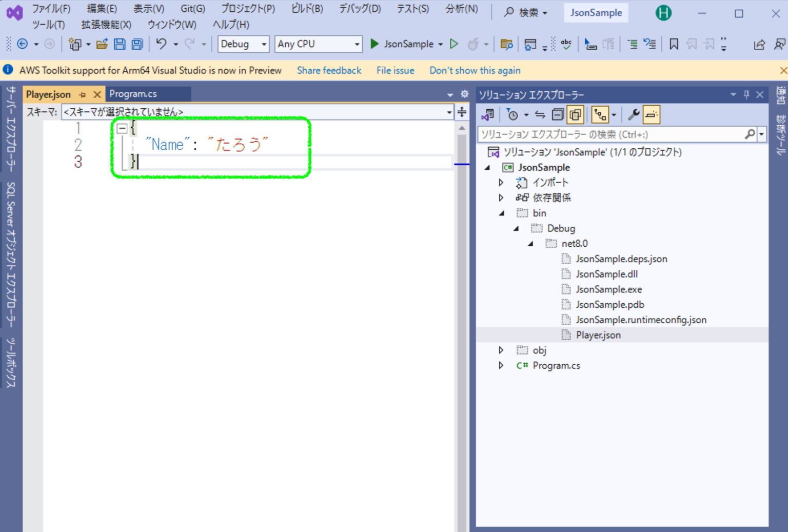Screen dimensions: 788x532
Task: Toggle Preview Selected Items button
Action: tap(651, 115)
